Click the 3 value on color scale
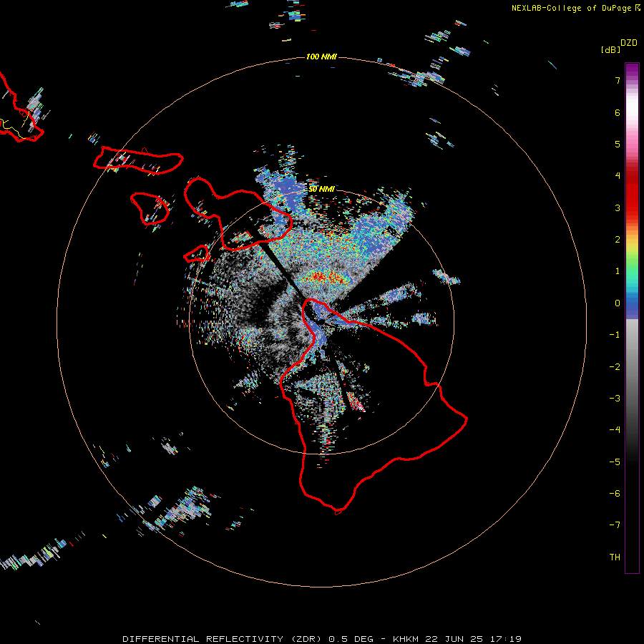644x644 pixels. (618, 208)
